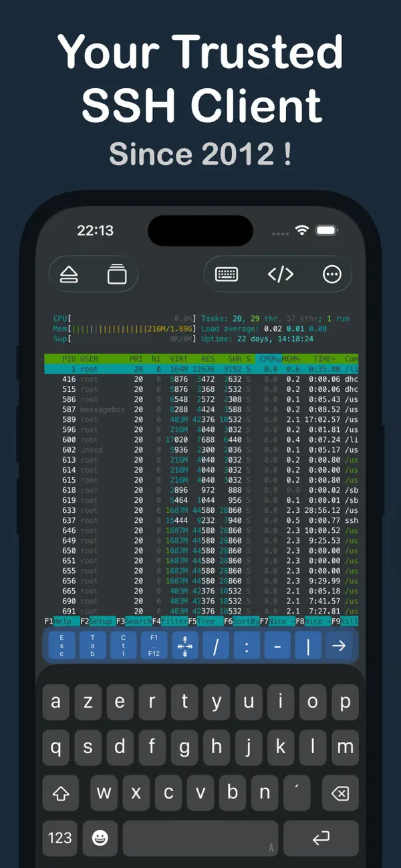Open the emoji keyboard
Screen dimensions: 401x868
pos(100,838)
